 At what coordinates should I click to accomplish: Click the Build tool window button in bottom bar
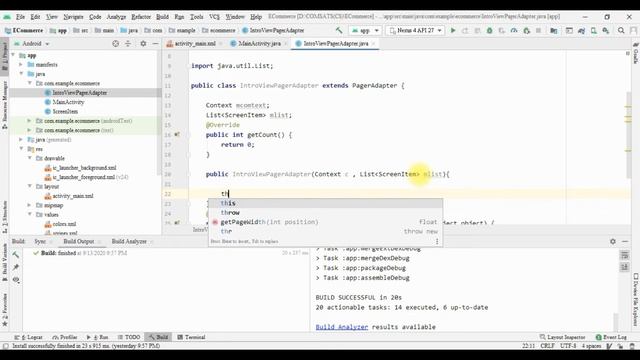click(158, 337)
